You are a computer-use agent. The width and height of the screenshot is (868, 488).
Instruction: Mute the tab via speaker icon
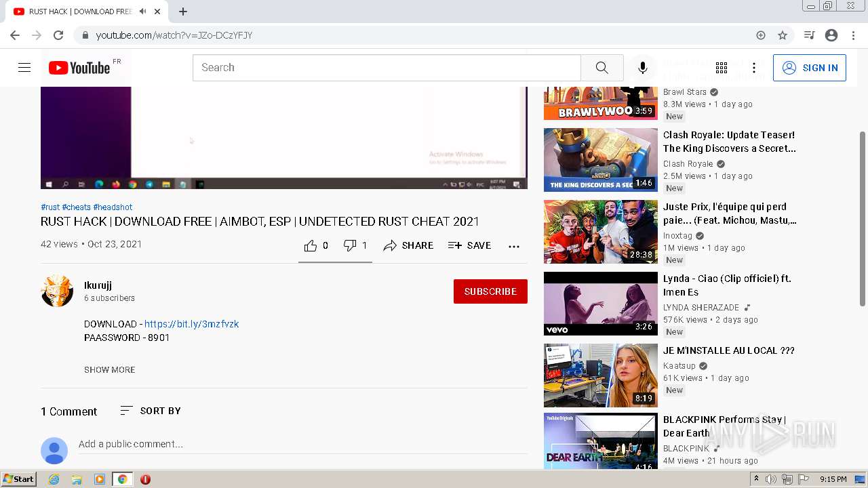(142, 12)
